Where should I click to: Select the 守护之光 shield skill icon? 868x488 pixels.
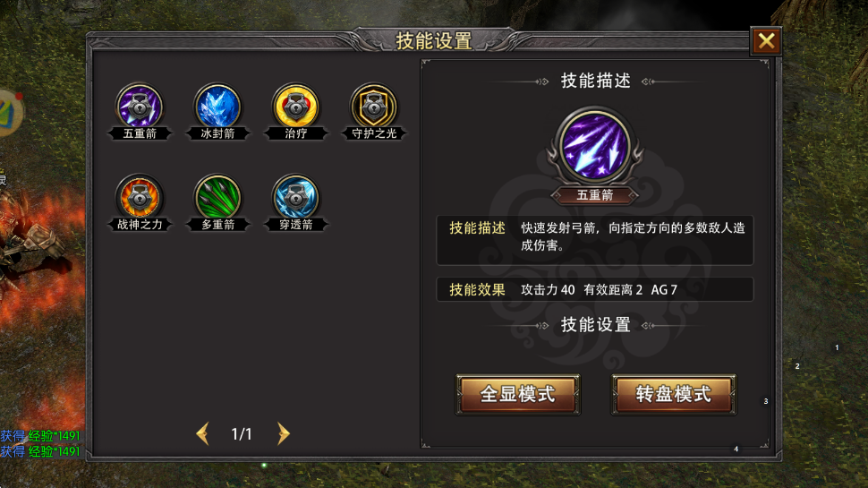click(374, 107)
